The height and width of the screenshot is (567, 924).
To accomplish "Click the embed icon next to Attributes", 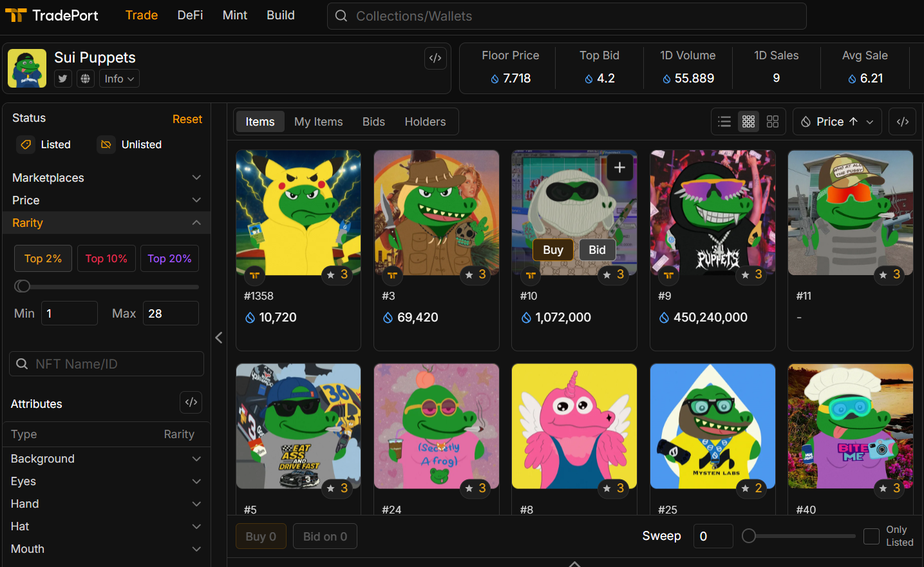I will pyautogui.click(x=191, y=403).
